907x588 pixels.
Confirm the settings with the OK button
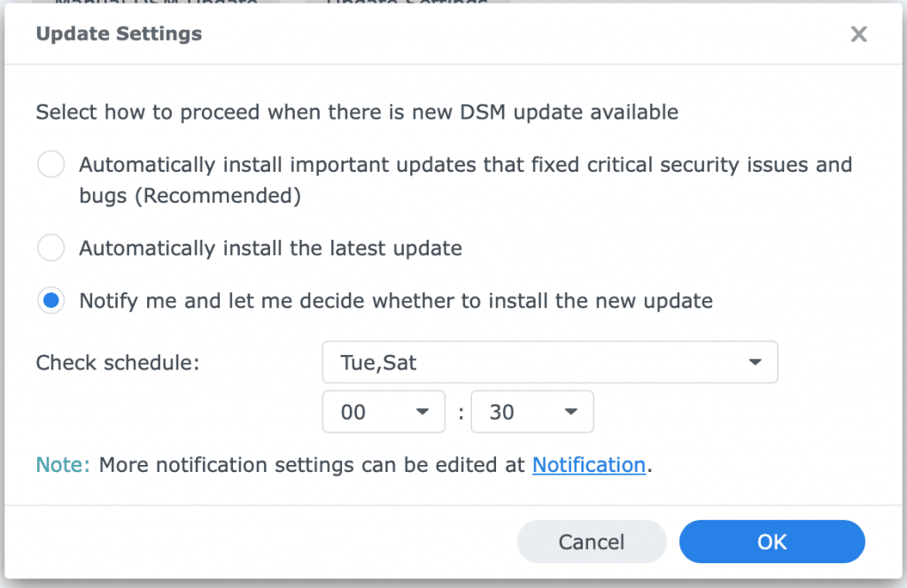(771, 542)
